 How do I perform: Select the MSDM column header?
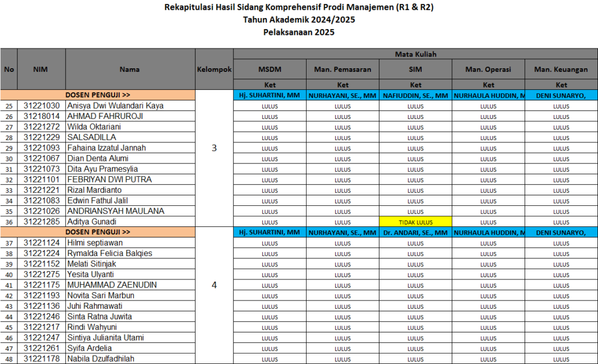270,69
